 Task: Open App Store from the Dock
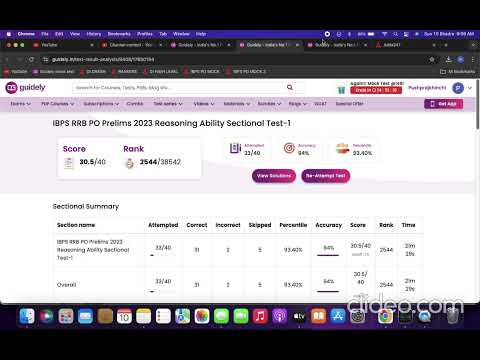[x=338, y=316]
